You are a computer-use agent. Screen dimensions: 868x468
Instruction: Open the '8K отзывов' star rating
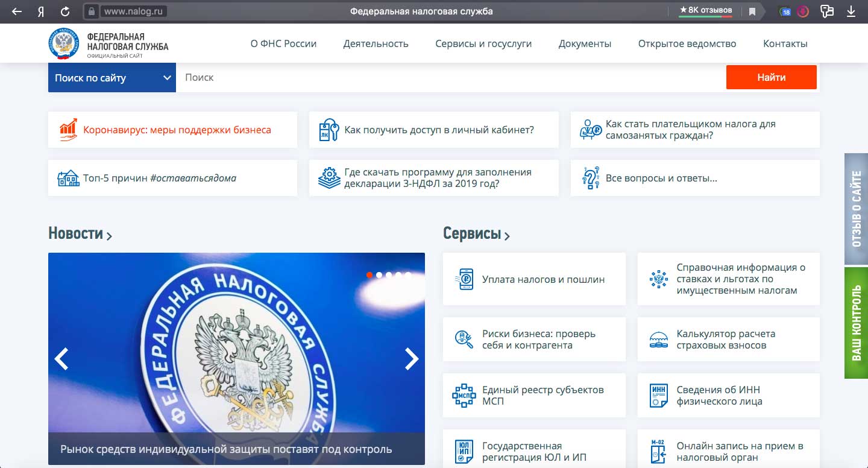pyautogui.click(x=706, y=10)
